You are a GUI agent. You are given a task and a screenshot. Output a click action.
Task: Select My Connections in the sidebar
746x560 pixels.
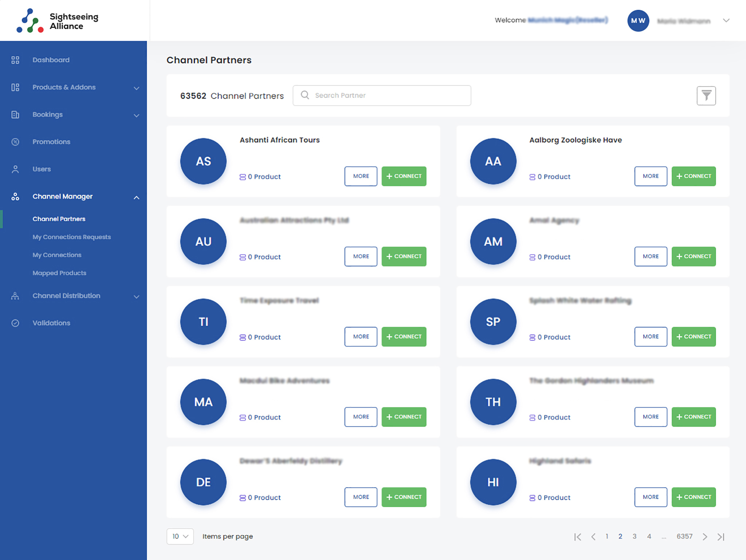57,255
